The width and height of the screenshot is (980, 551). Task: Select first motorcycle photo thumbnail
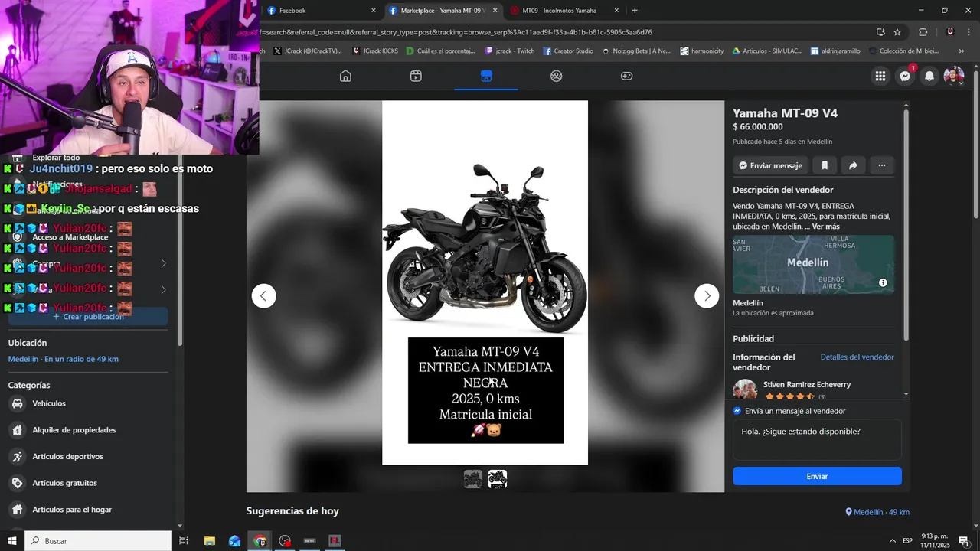[473, 479]
